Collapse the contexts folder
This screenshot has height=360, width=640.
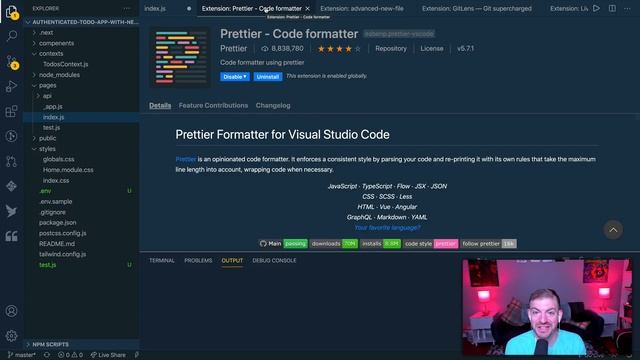[x=81, y=54]
